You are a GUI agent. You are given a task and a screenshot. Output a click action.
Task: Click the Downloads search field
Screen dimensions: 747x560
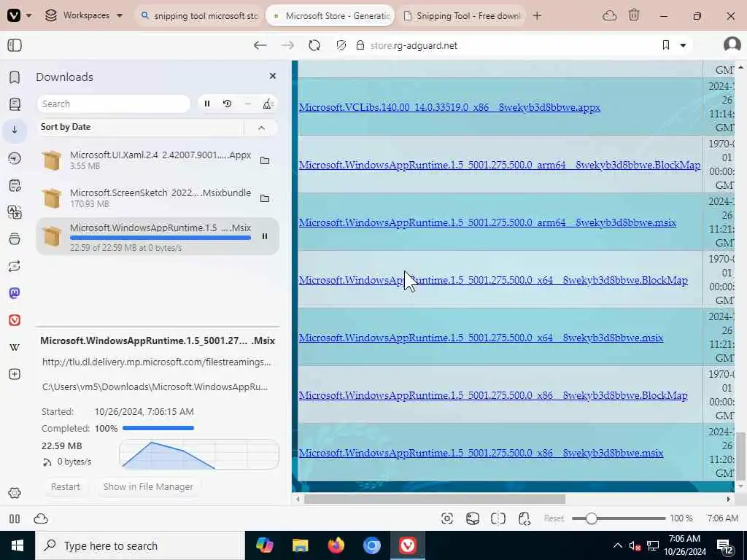click(x=113, y=104)
